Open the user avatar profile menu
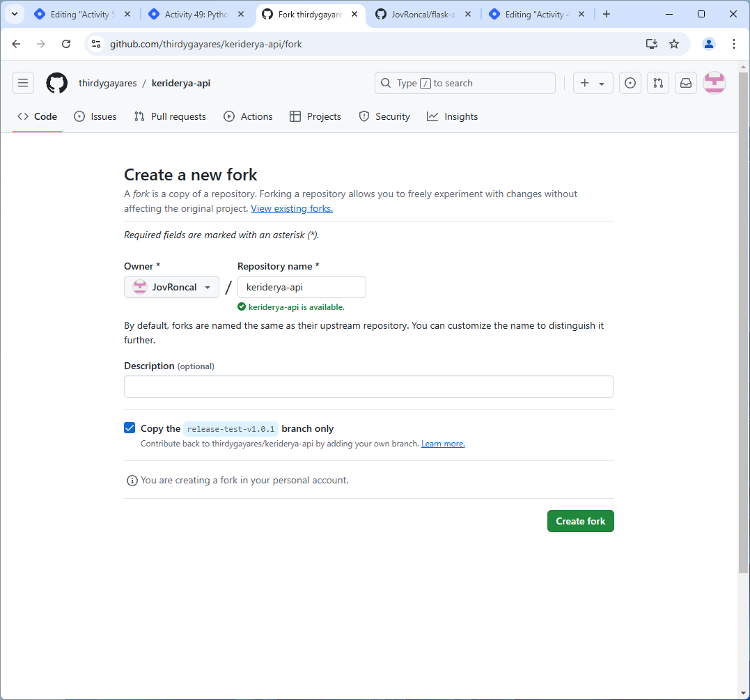The image size is (750, 700). [x=714, y=84]
